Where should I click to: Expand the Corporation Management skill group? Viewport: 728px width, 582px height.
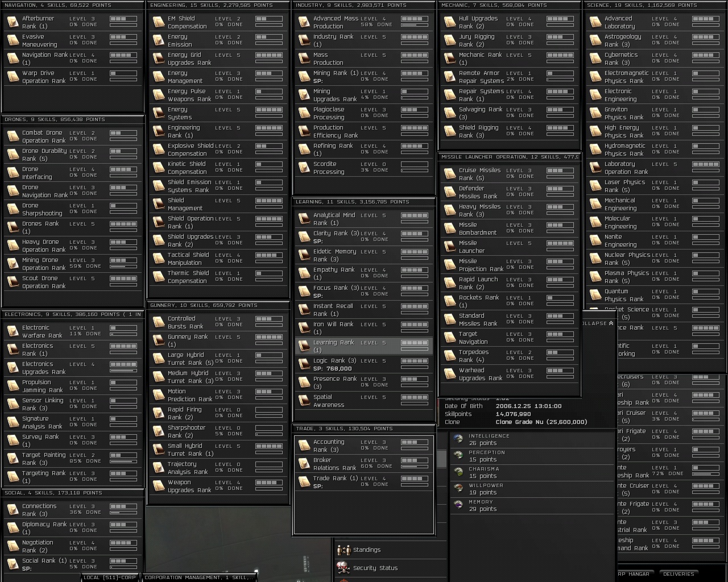pyautogui.click(x=198, y=577)
